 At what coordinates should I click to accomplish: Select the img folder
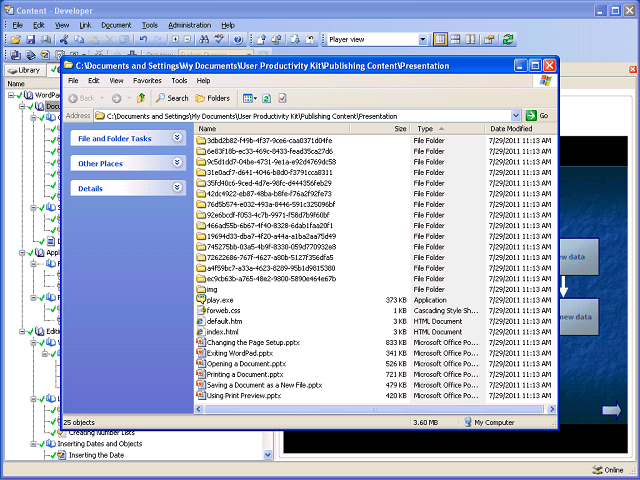pyautogui.click(x=207, y=289)
